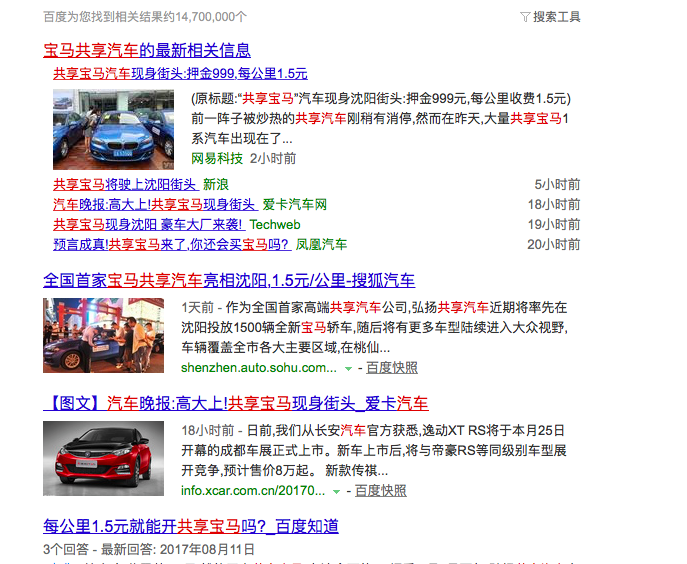Click the 19小时前 timestamp
This screenshot has width=687, height=564.
pos(554,225)
